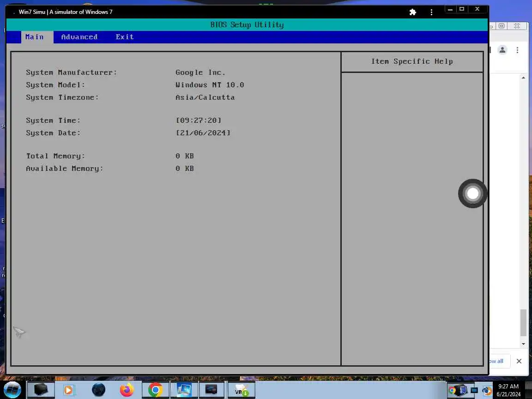This screenshot has height=399, width=532.
Task: Click the Item Specific Help heading
Action: click(x=412, y=61)
